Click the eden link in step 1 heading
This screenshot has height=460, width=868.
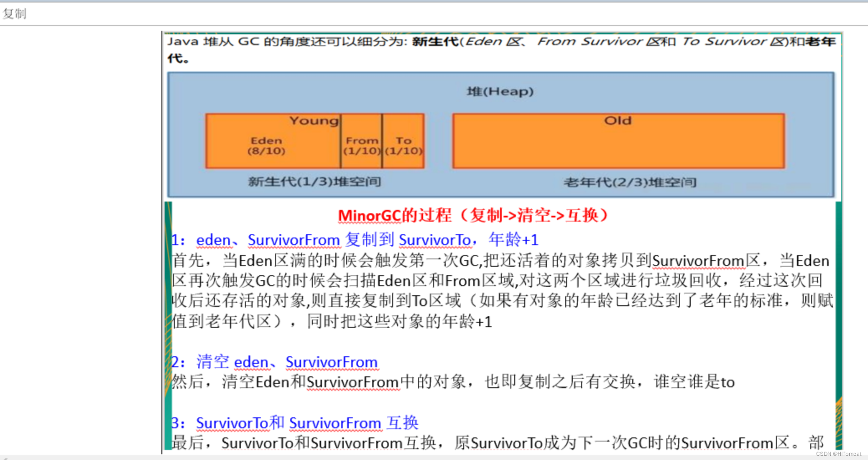[x=214, y=240]
